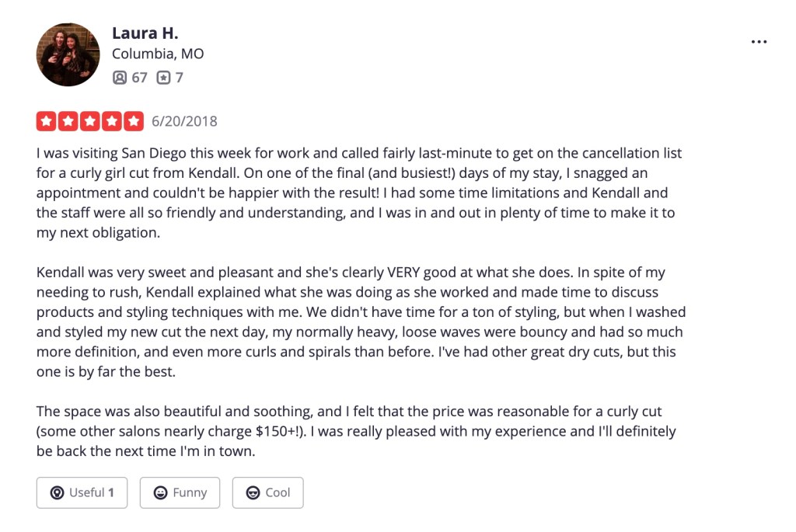The image size is (796, 532).
Task: Click the sunglasses face icon on Cool
Action: (253, 492)
